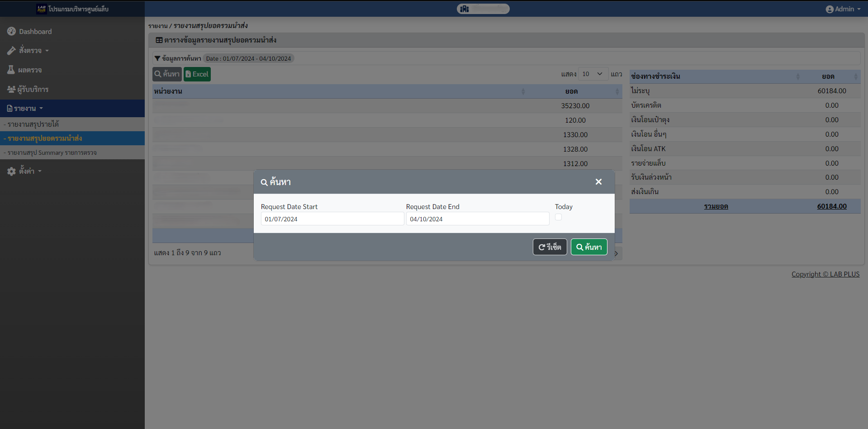Click the test tube icon beside สั่งตรวจ
Viewport: 868px width, 429px height.
coord(11,51)
